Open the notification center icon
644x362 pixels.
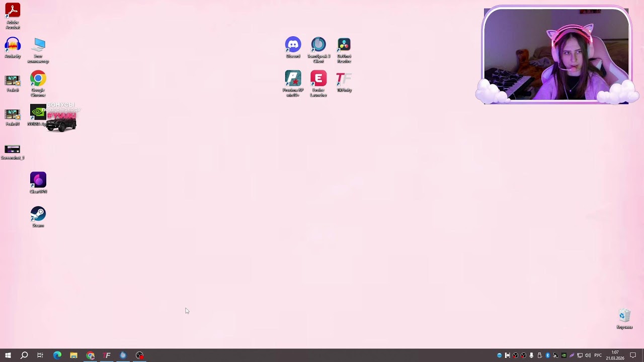(x=633, y=355)
